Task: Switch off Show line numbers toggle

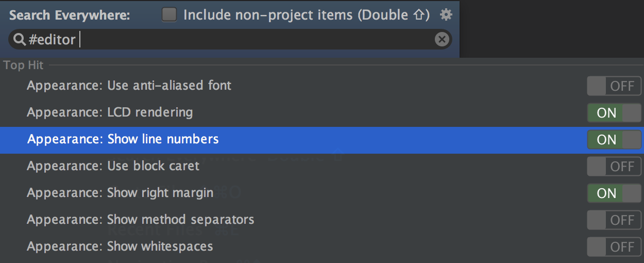Action: 614,140
